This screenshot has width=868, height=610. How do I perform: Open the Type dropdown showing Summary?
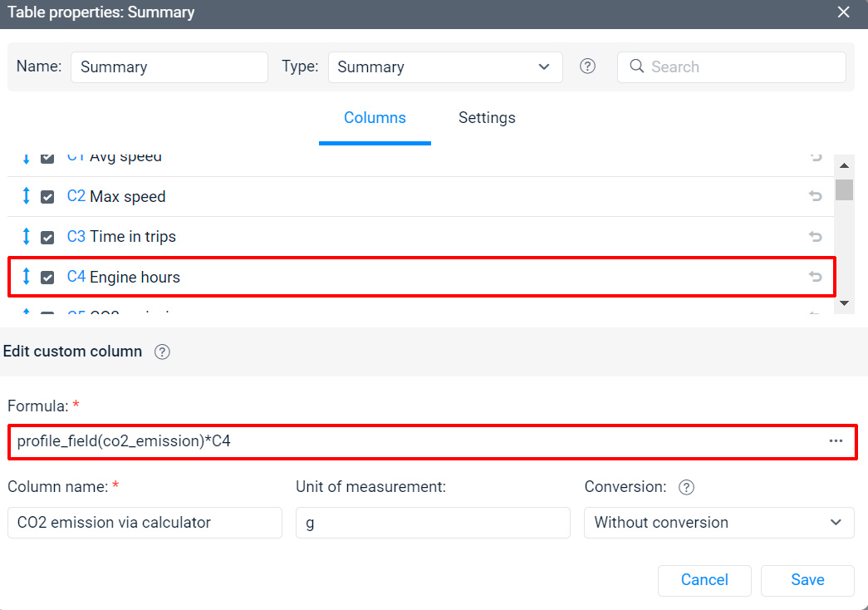pos(444,67)
